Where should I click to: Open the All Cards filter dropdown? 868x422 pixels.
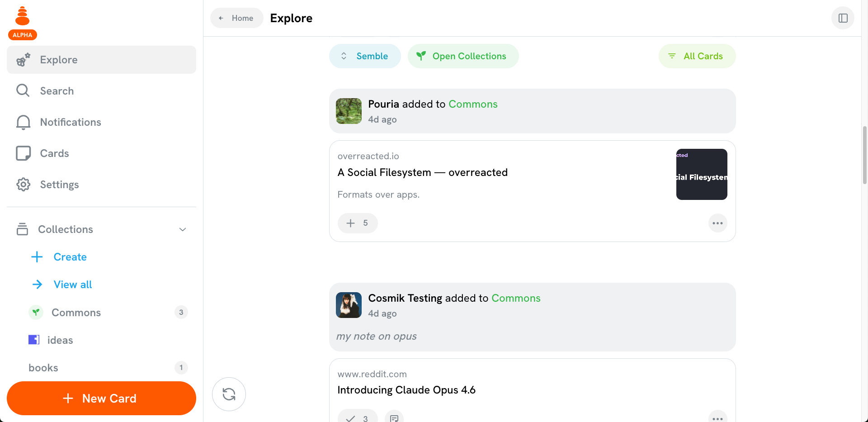[697, 56]
